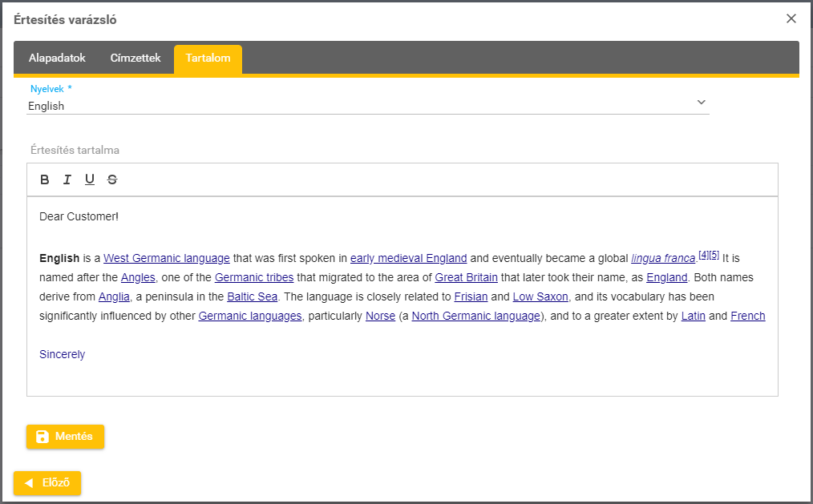The height and width of the screenshot is (504, 813).
Task: Open the Germanic tribes link
Action: [x=254, y=277]
